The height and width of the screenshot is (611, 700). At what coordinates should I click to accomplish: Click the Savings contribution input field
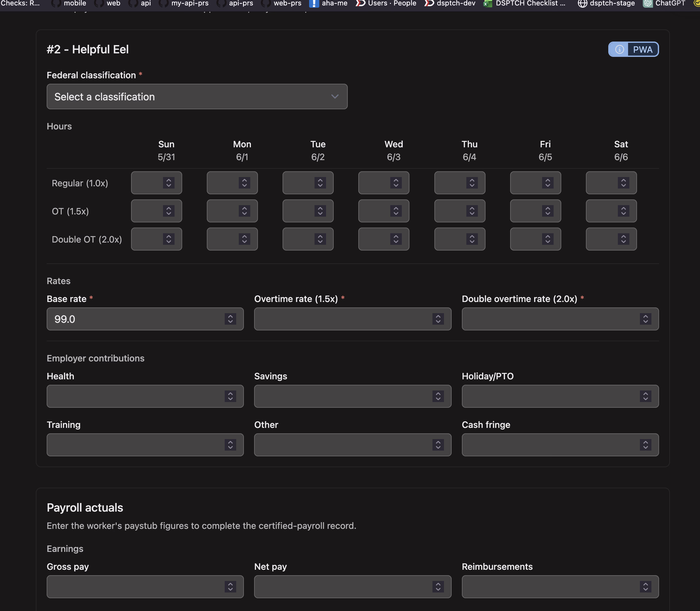pos(353,396)
